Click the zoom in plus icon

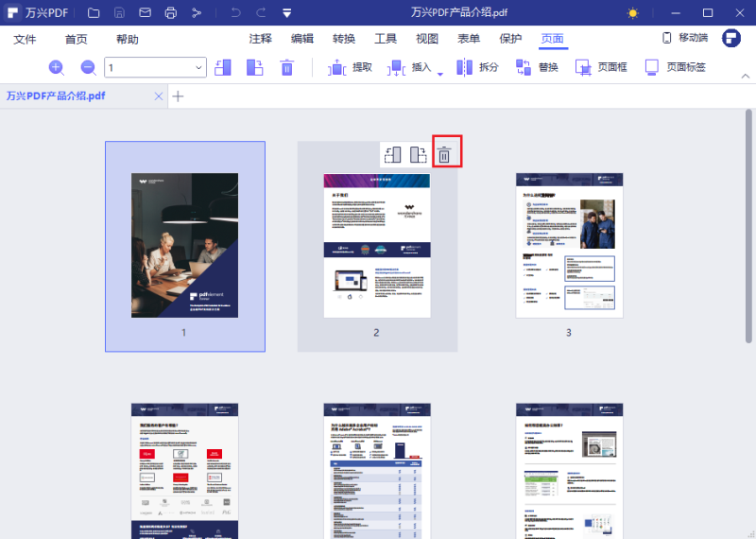(x=56, y=67)
